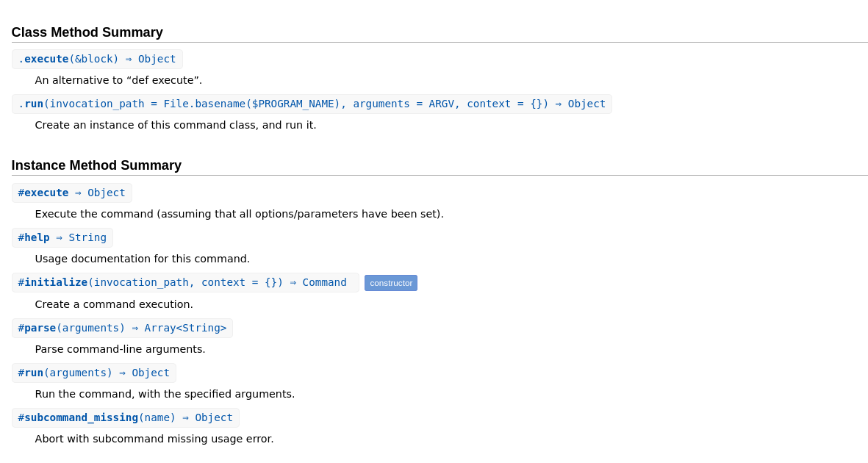Click the Instance Method Summary heading
Image resolution: width=868 pixels, height=463 pixels.
96,165
